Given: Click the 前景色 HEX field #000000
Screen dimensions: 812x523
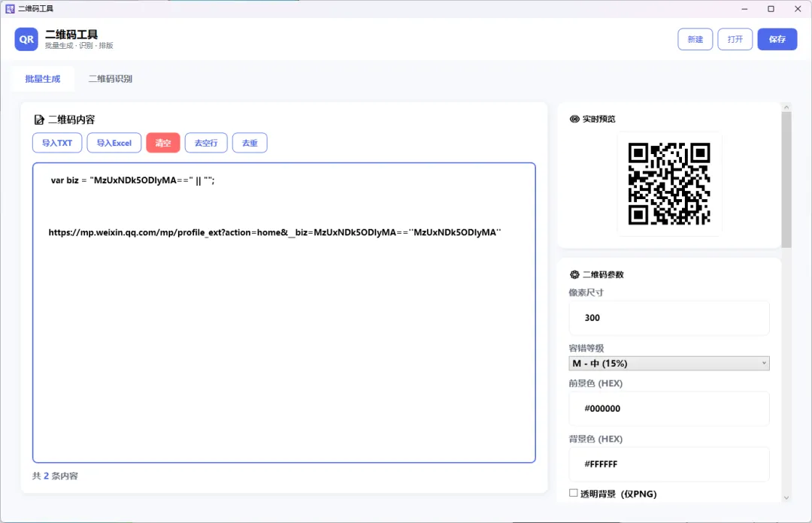Looking at the screenshot, I should coord(669,409).
